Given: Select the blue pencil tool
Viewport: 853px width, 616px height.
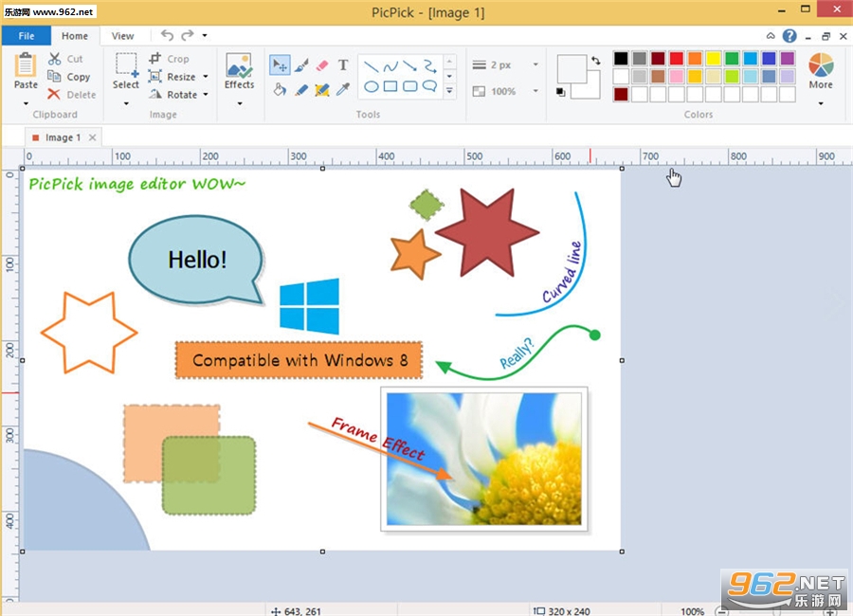Looking at the screenshot, I should (300, 89).
